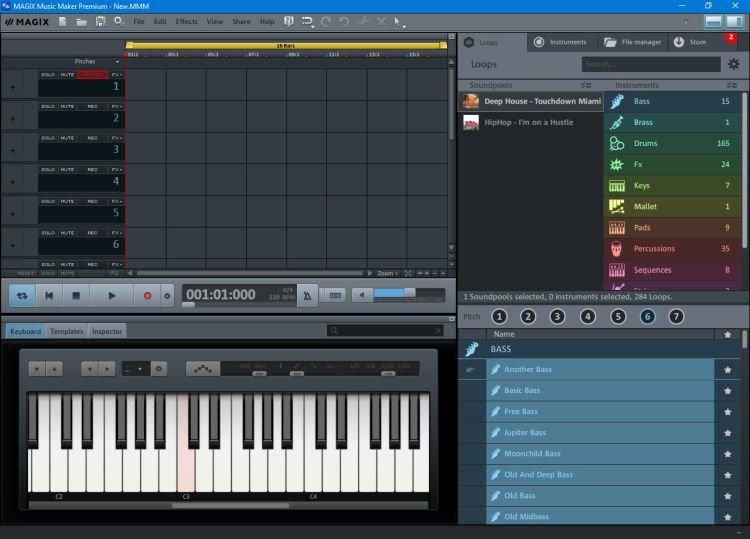Image resolution: width=750 pixels, height=539 pixels.
Task: Click the speaker mute icon by the volume slider
Action: coord(362,296)
